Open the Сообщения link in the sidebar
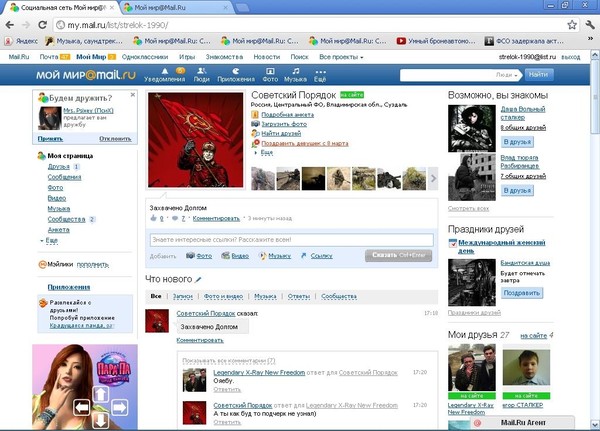Image resolution: width=600 pixels, height=431 pixels. click(64, 177)
